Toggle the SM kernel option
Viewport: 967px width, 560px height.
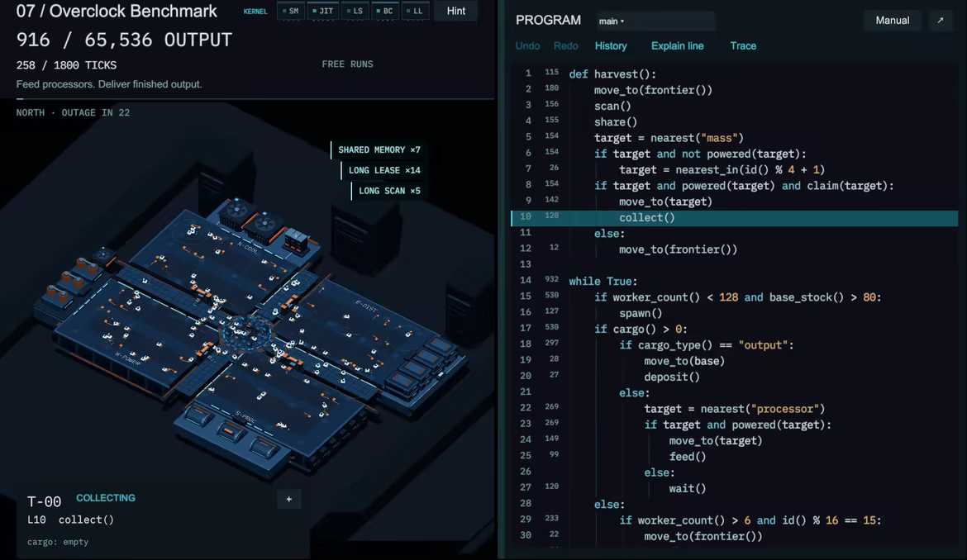[x=290, y=11]
